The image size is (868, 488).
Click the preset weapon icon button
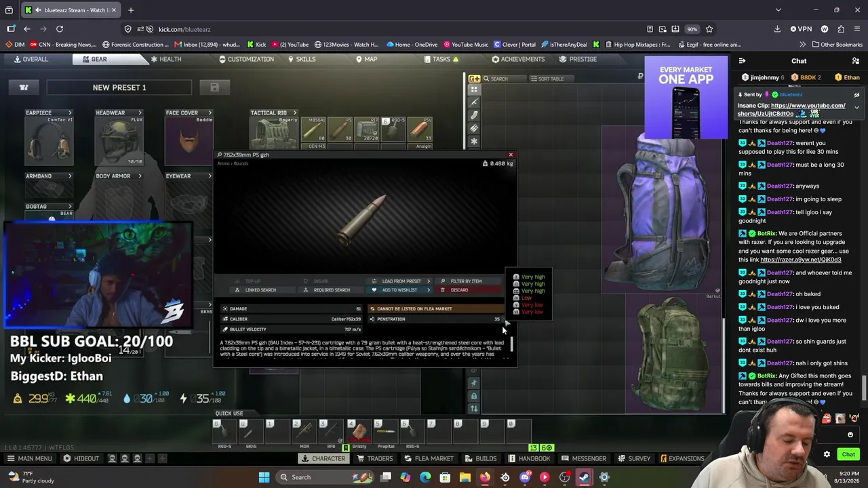pos(24,87)
